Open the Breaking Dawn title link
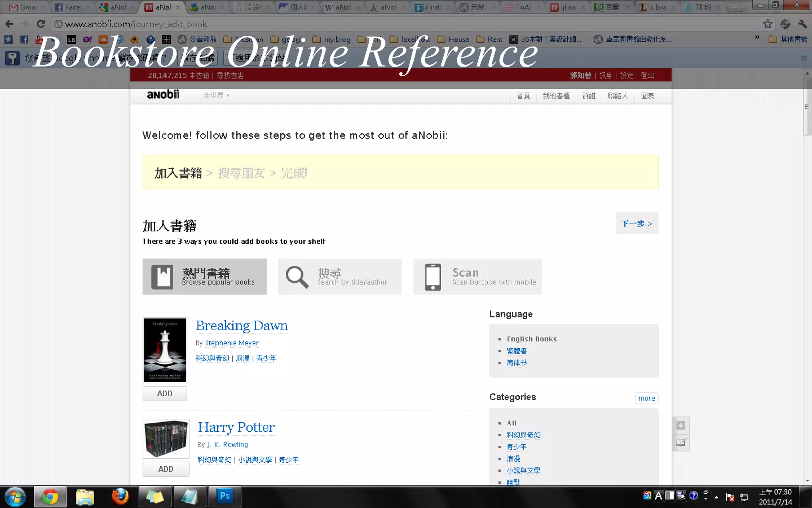Viewport: 812px width, 508px height. 242,325
